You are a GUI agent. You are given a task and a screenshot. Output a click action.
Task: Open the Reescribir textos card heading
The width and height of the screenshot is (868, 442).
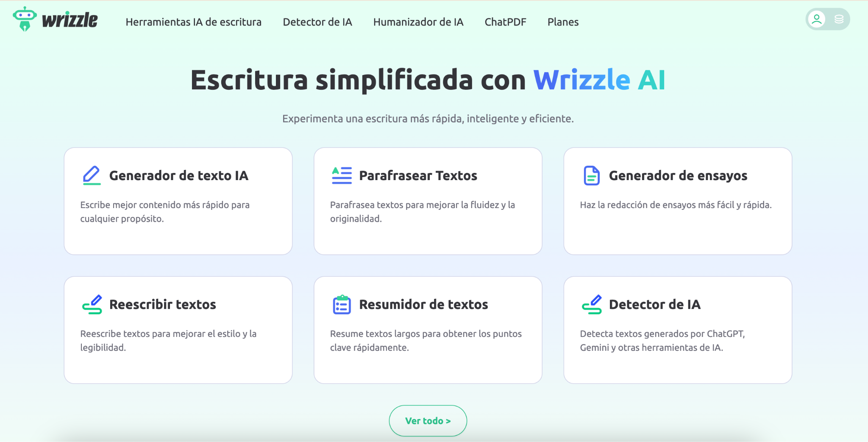click(x=163, y=304)
